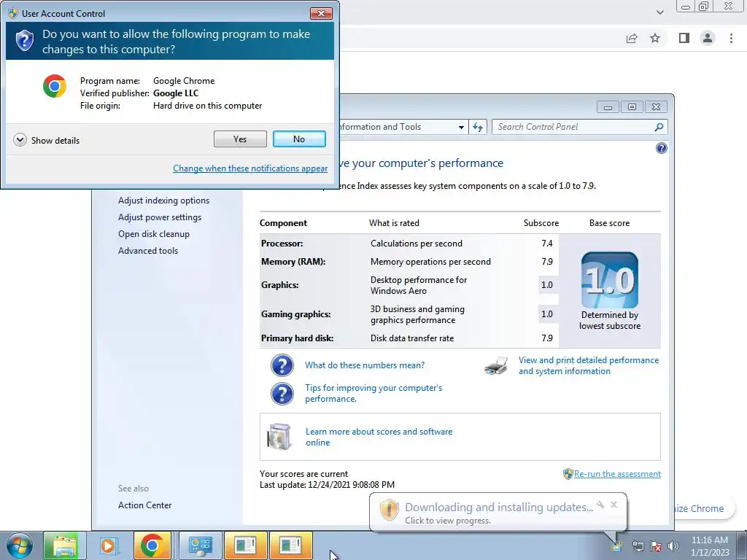Click Yes in User Account Control dialog
Screen dimensions: 747x560
click(x=240, y=139)
